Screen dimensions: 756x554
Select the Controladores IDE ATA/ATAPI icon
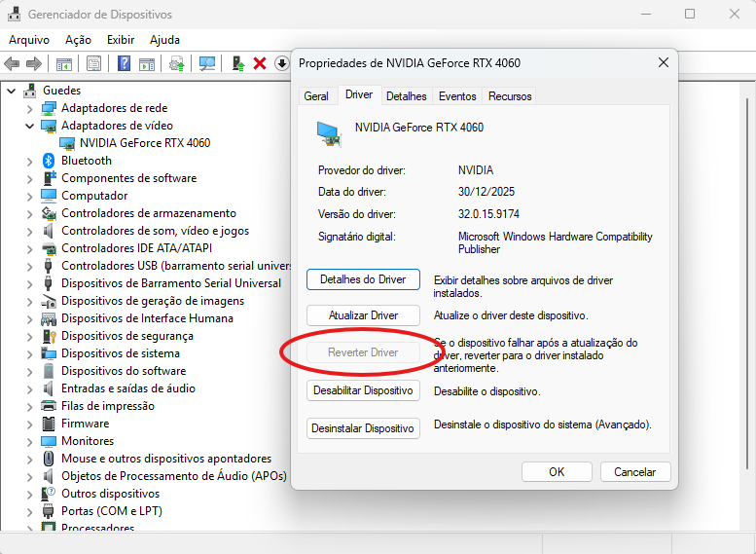click(x=49, y=248)
